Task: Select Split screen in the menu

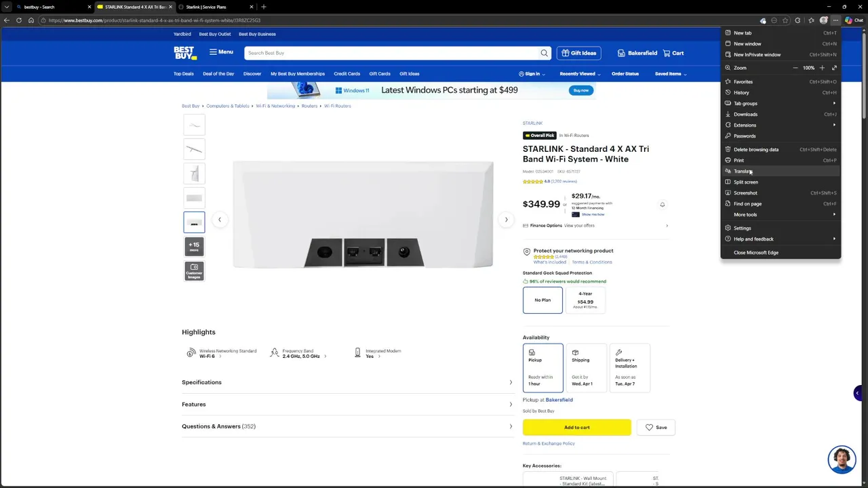Action: click(x=781, y=182)
